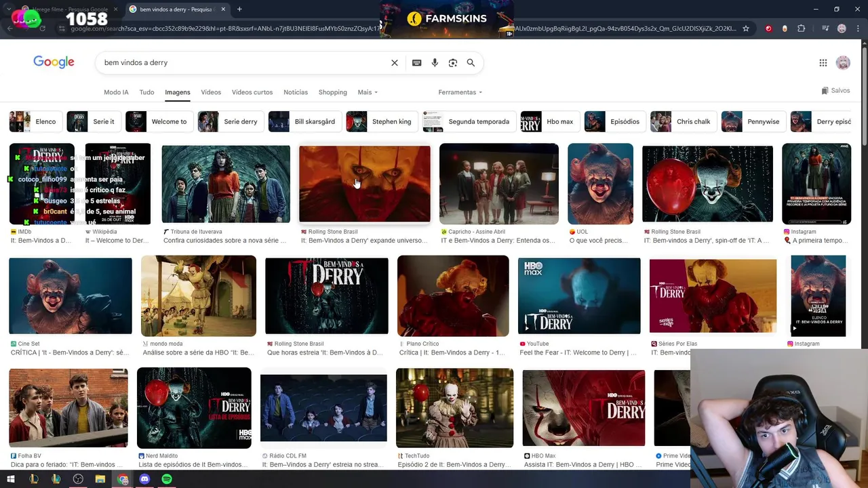868x488 pixels.
Task: Filter by the Chris chalk chip
Action: coord(684,121)
